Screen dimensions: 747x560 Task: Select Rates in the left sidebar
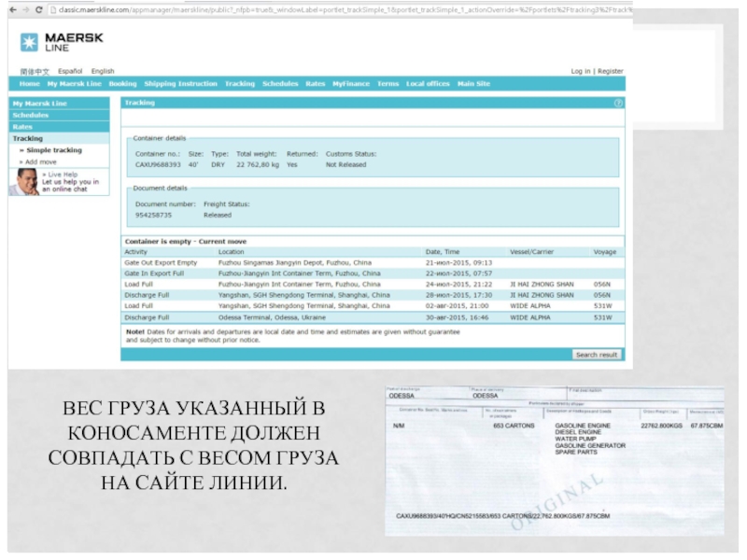[x=59, y=127]
